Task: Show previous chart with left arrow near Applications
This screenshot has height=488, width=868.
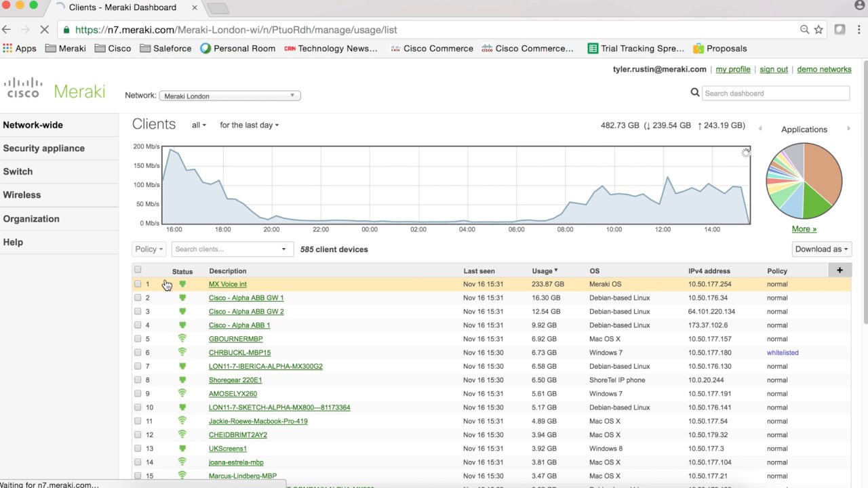Action: pyautogui.click(x=760, y=129)
